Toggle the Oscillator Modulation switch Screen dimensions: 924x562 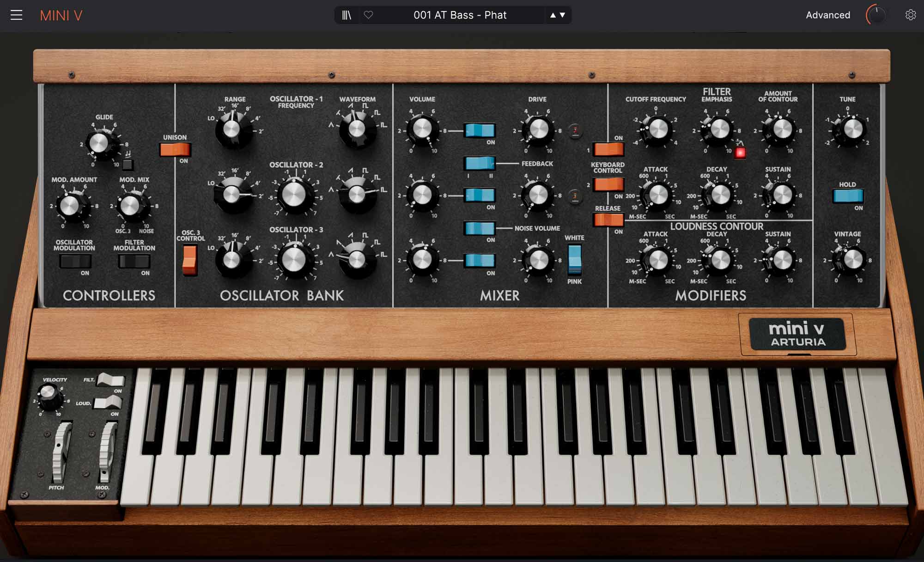[75, 262]
